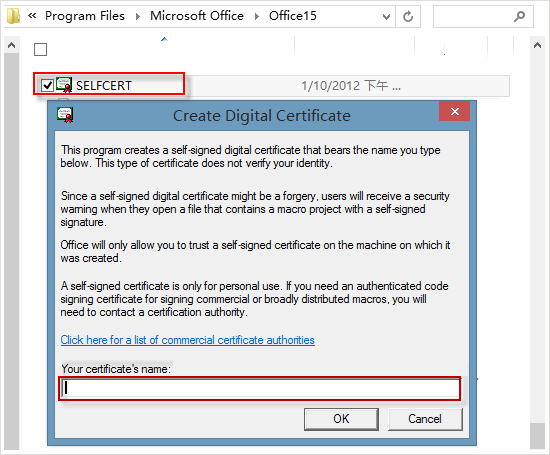The image size is (550, 455).
Task: Expand arrow after Microsoft Office breadcrumb
Action: 257,16
